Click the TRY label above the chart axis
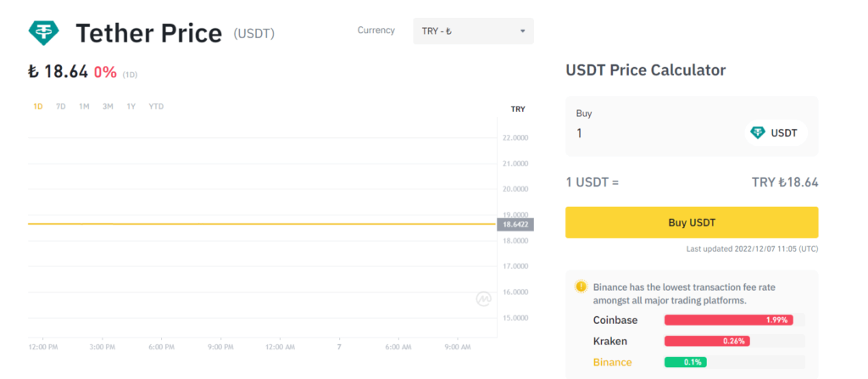868x379 pixels. pos(518,109)
